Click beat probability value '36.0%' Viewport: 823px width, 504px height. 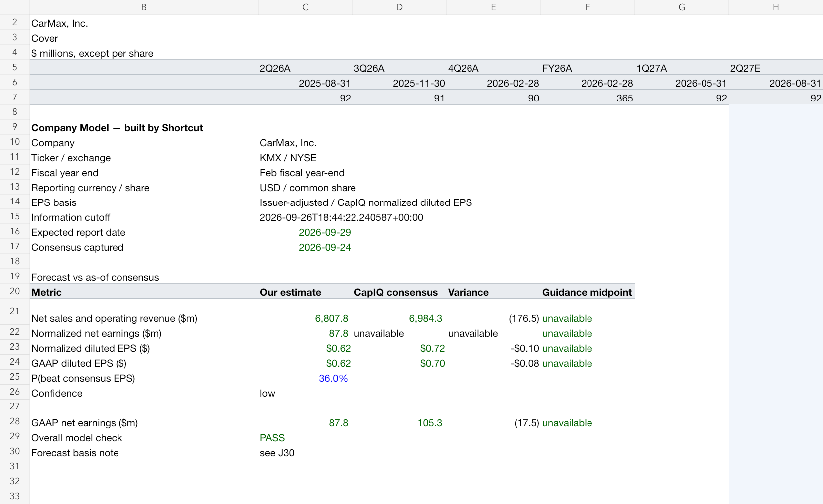point(305,378)
